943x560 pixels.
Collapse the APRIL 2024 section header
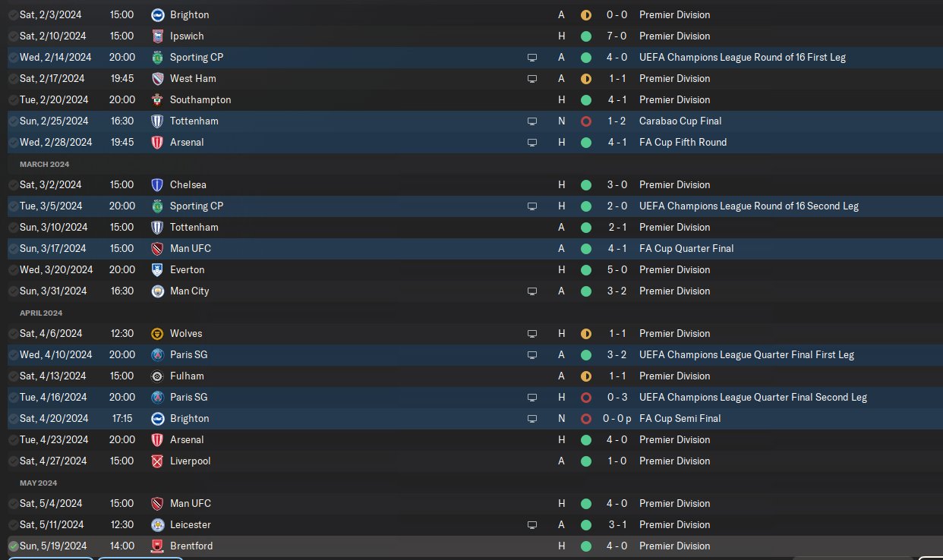pos(41,313)
